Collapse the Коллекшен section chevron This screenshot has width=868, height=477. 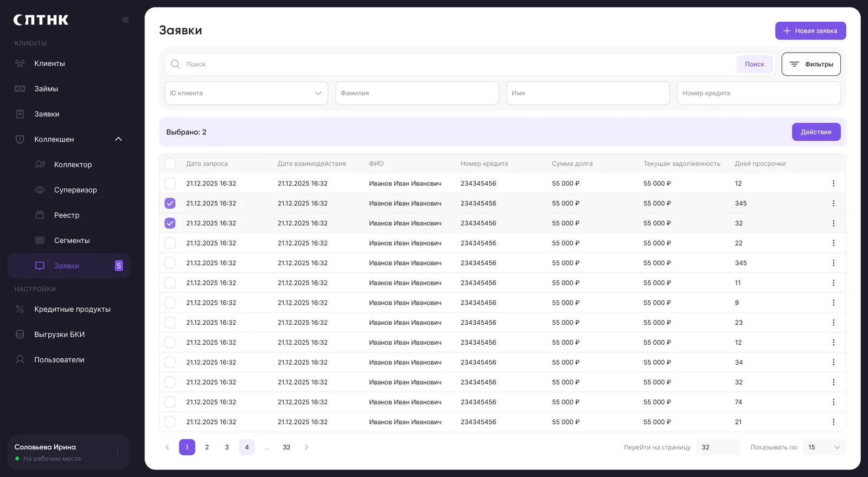[x=118, y=139]
